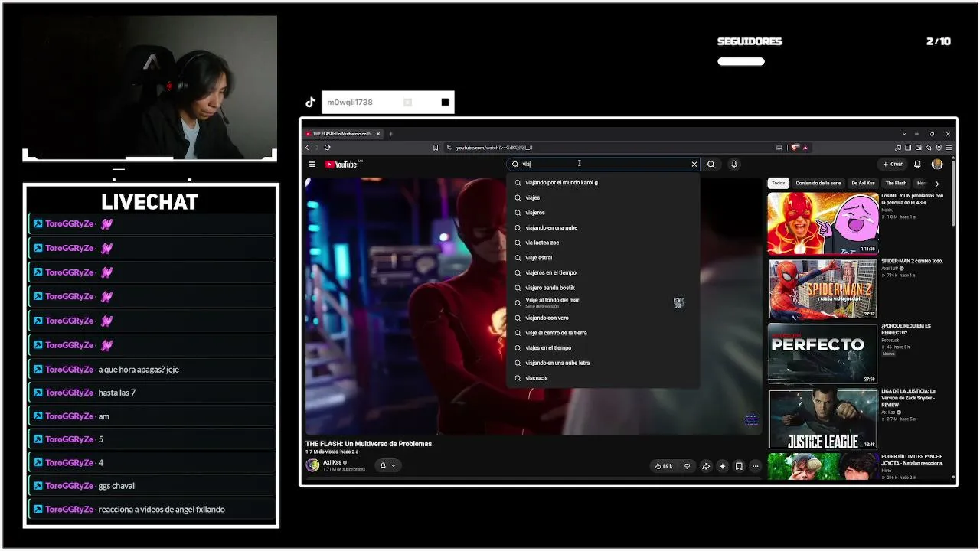This screenshot has height=551, width=980.
Task: Close the THE FLASH browser tab
Action: [378, 134]
